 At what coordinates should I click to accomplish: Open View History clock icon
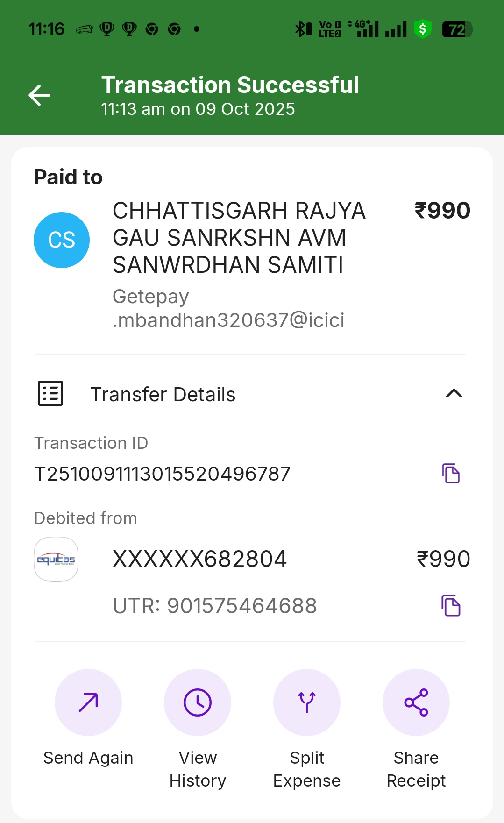click(x=198, y=702)
